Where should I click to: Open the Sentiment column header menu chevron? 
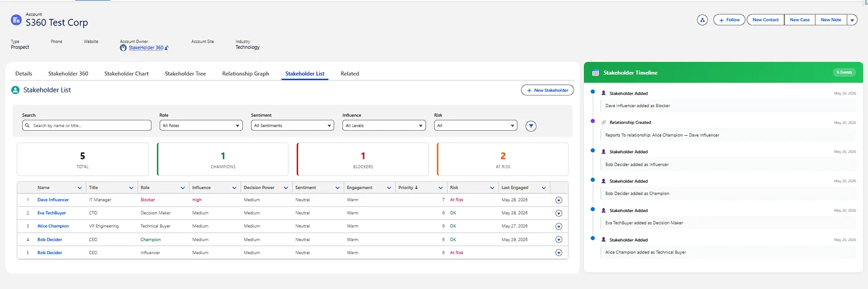point(337,187)
